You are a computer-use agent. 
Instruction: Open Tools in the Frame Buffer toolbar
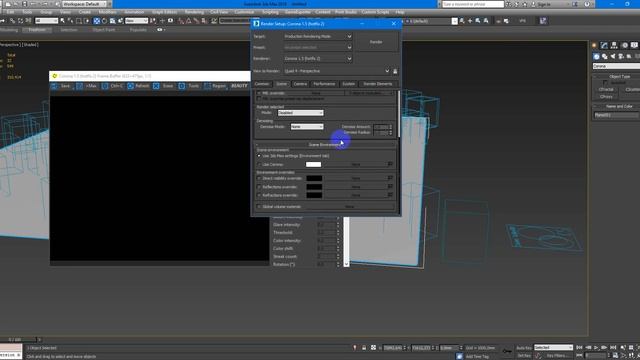(189, 86)
